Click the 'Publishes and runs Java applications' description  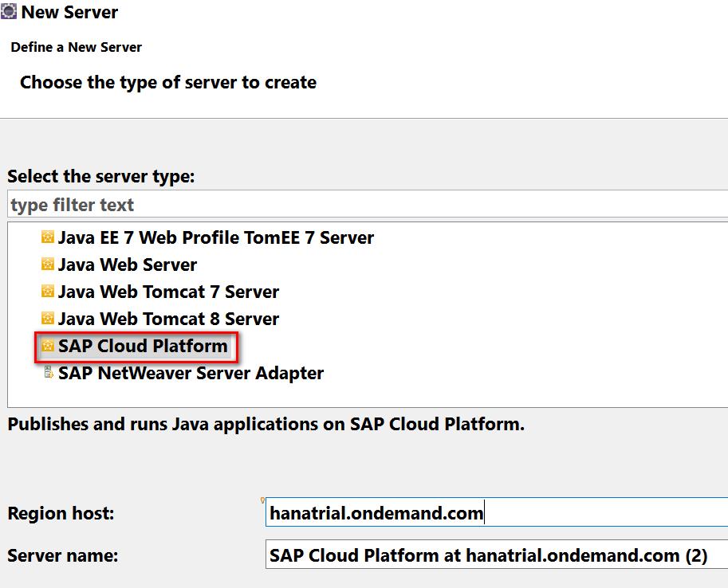tap(266, 424)
